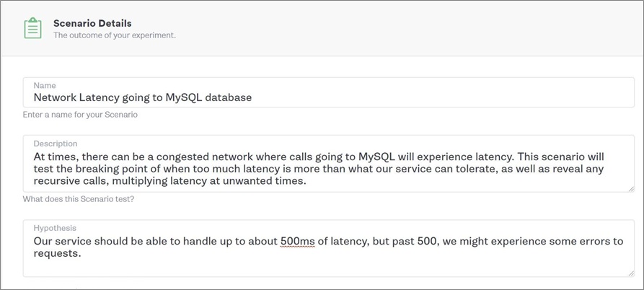Place cursor on word "recursive" in Description

56,181
